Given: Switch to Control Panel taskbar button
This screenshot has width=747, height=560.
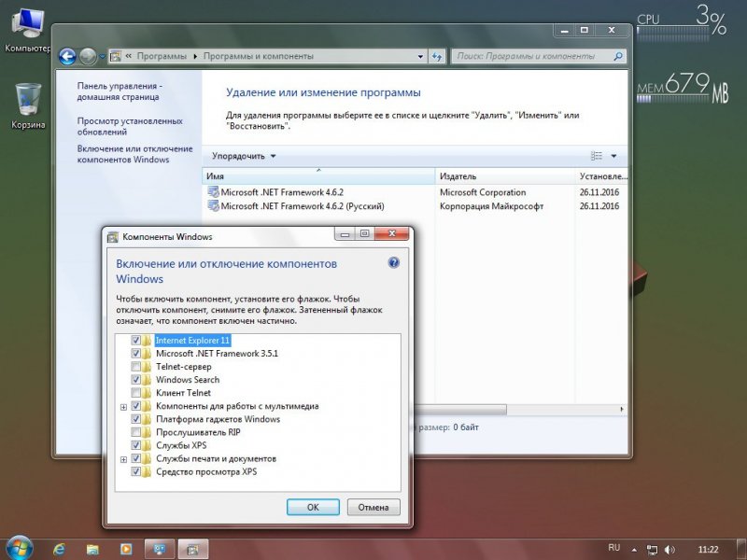Looking at the screenshot, I should click(159, 550).
